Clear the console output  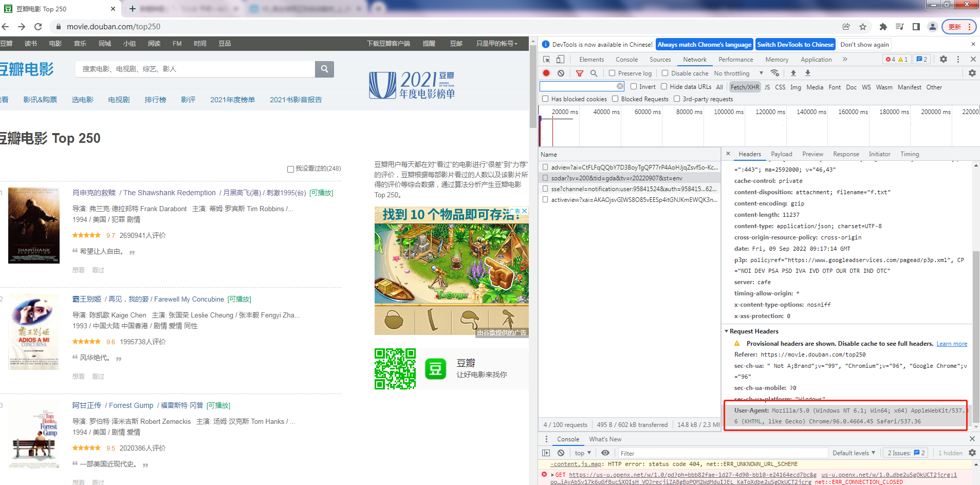tap(561, 453)
